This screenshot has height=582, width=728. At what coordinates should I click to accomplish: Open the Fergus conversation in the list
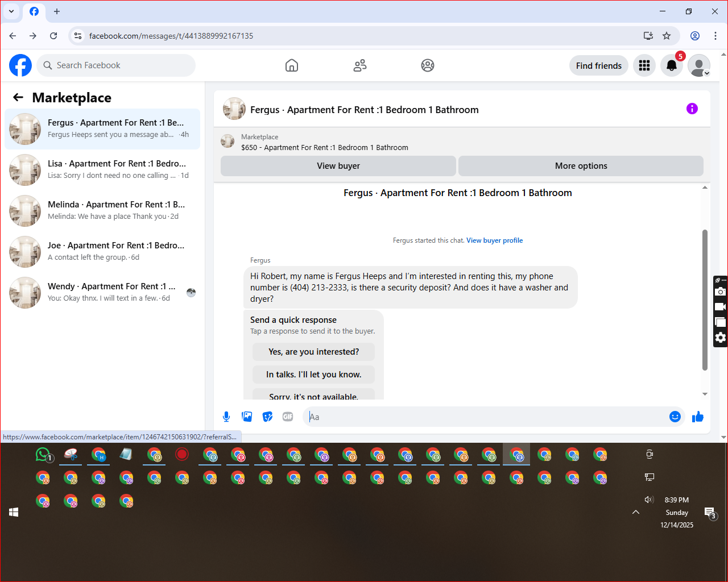point(102,129)
